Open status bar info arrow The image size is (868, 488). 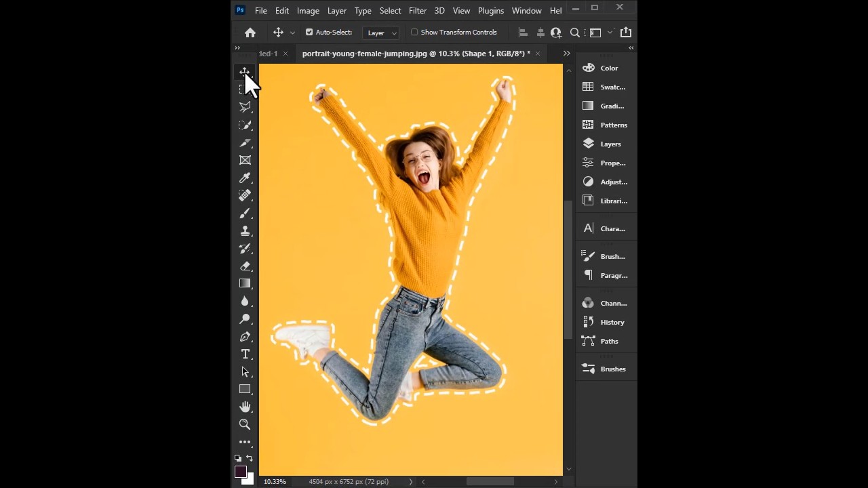point(410,482)
